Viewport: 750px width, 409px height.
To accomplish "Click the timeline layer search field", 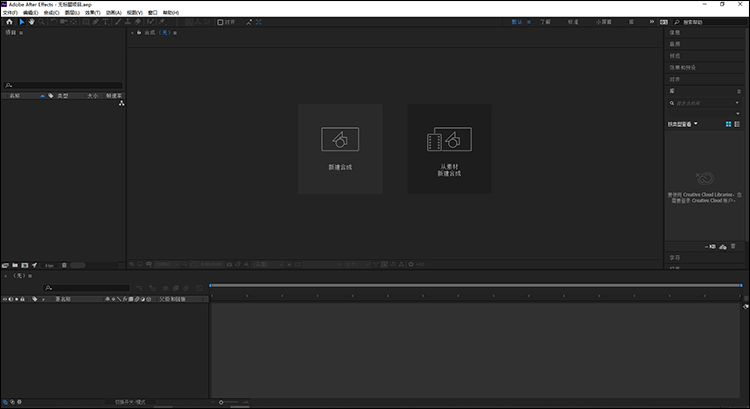I will click(x=87, y=288).
